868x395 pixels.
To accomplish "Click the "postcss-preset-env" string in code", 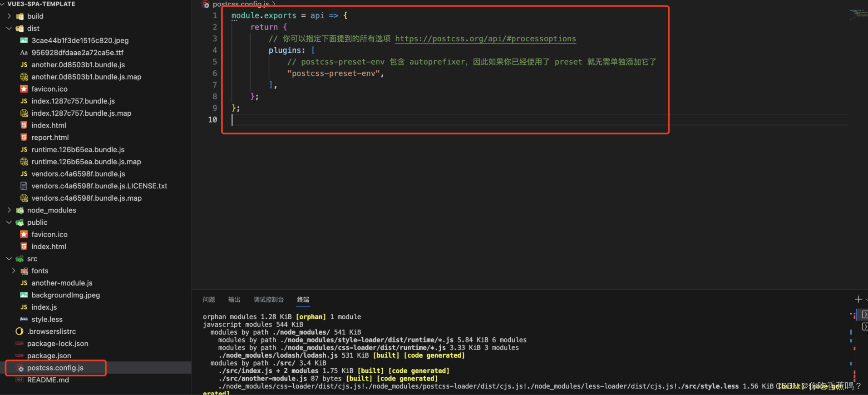I will (334, 74).
